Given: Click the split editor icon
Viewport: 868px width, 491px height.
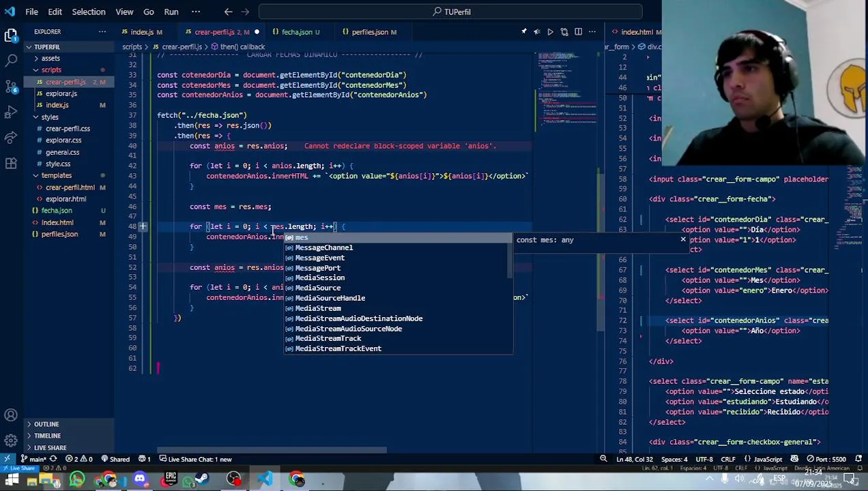Looking at the screenshot, I should pyautogui.click(x=578, y=31).
